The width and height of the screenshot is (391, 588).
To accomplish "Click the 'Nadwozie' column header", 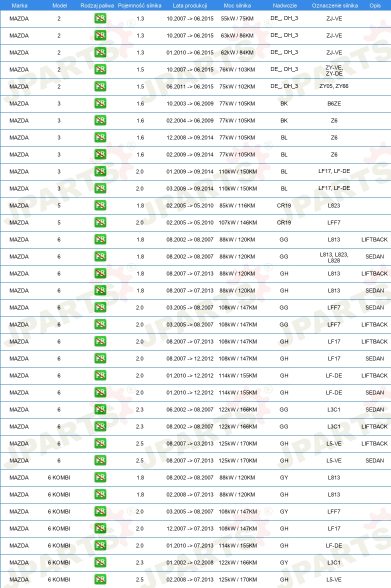I will (285, 5).
